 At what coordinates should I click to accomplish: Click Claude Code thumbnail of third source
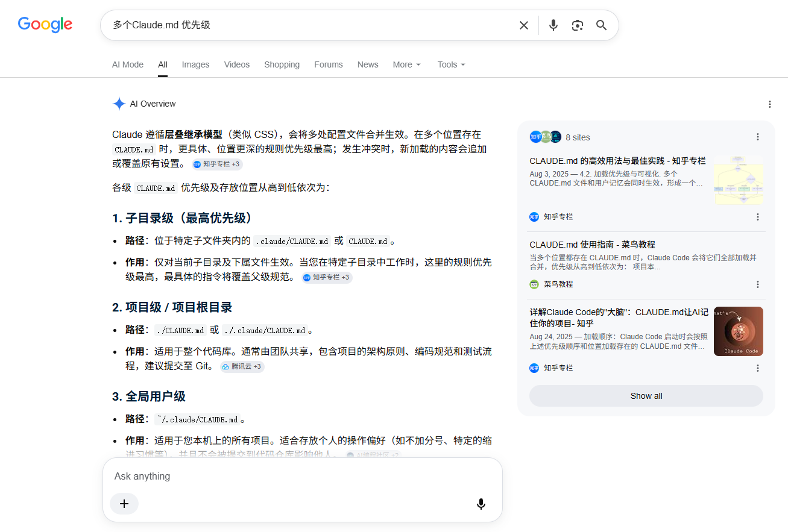point(739,331)
